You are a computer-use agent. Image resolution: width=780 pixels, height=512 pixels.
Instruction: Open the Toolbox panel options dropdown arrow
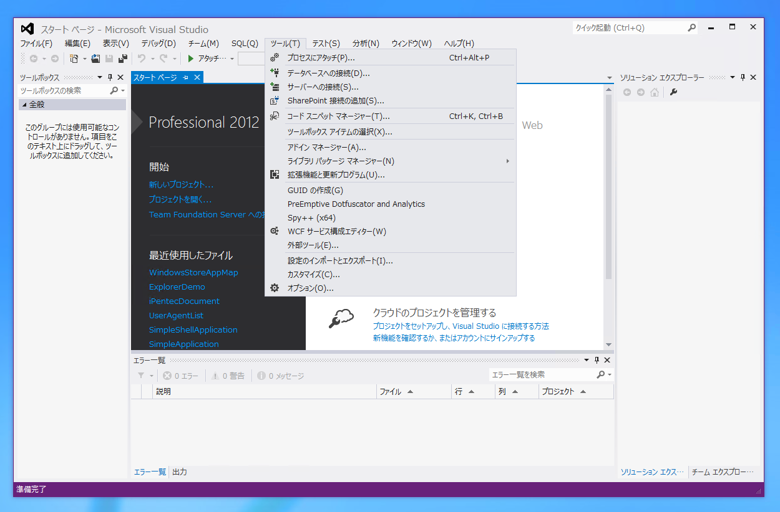(x=100, y=77)
